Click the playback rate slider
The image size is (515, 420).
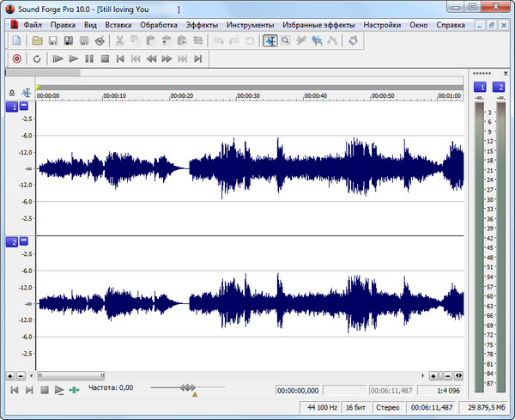(187, 388)
